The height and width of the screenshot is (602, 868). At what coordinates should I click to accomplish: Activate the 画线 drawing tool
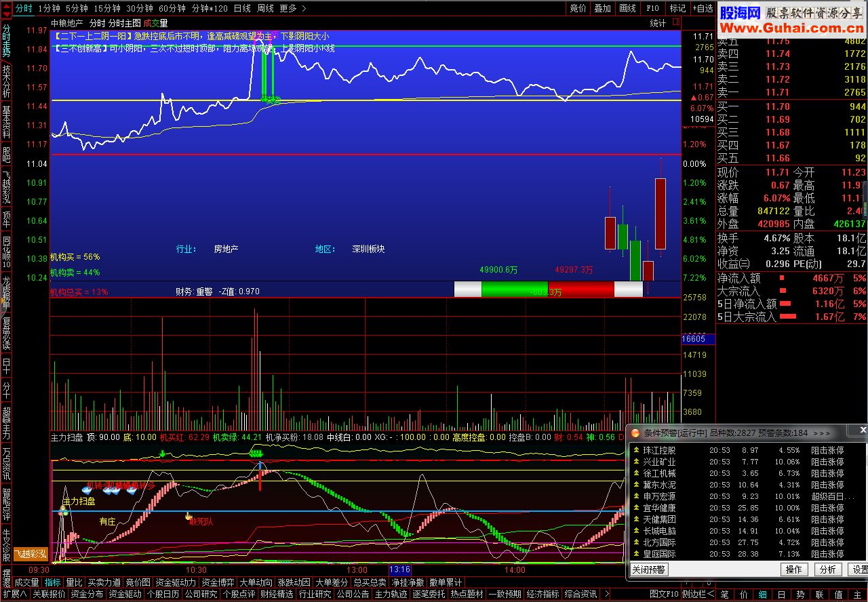tap(627, 8)
